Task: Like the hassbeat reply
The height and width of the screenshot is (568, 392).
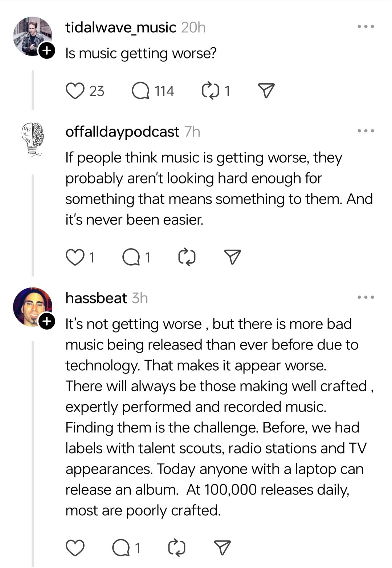Action: (x=75, y=548)
